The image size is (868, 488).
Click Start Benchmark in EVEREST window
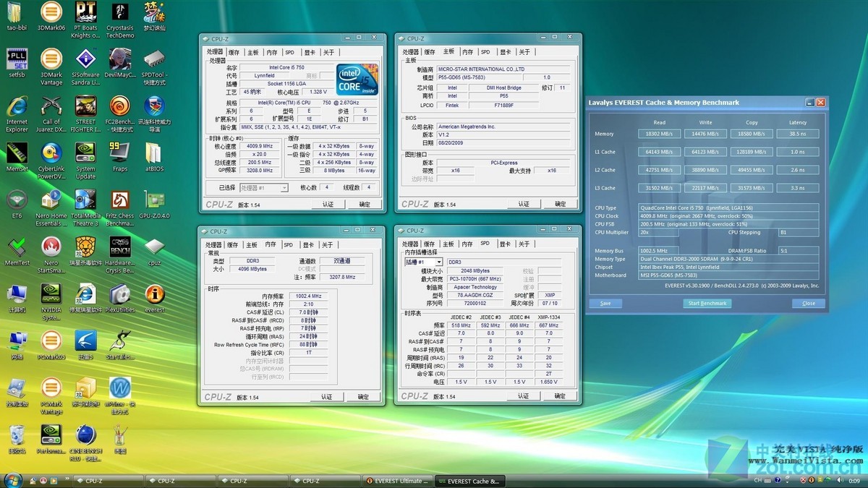pyautogui.click(x=707, y=304)
